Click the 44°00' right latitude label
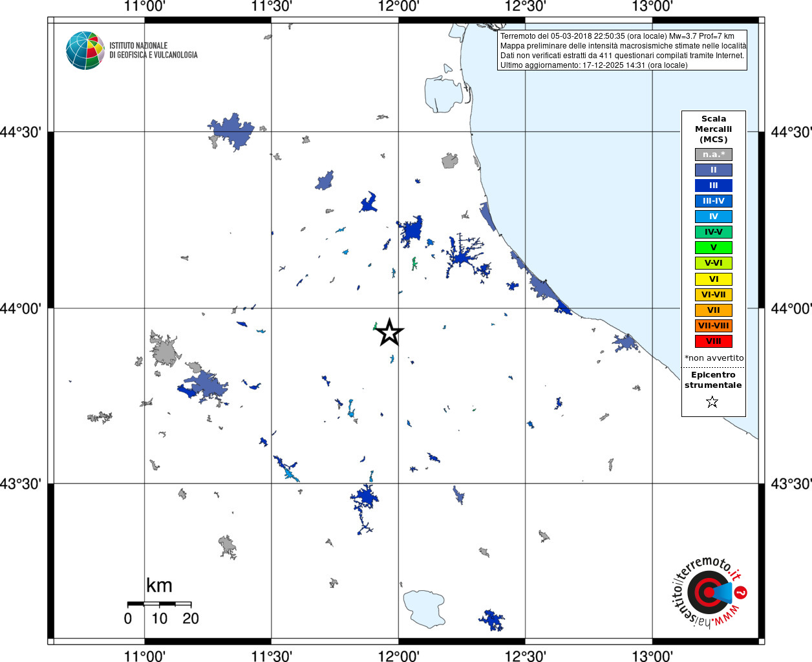 click(791, 309)
